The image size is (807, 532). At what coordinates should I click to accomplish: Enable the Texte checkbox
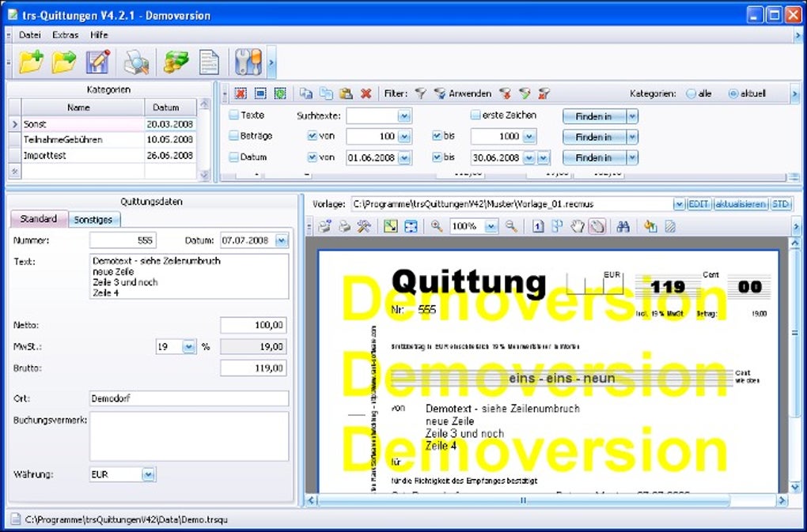tap(233, 115)
